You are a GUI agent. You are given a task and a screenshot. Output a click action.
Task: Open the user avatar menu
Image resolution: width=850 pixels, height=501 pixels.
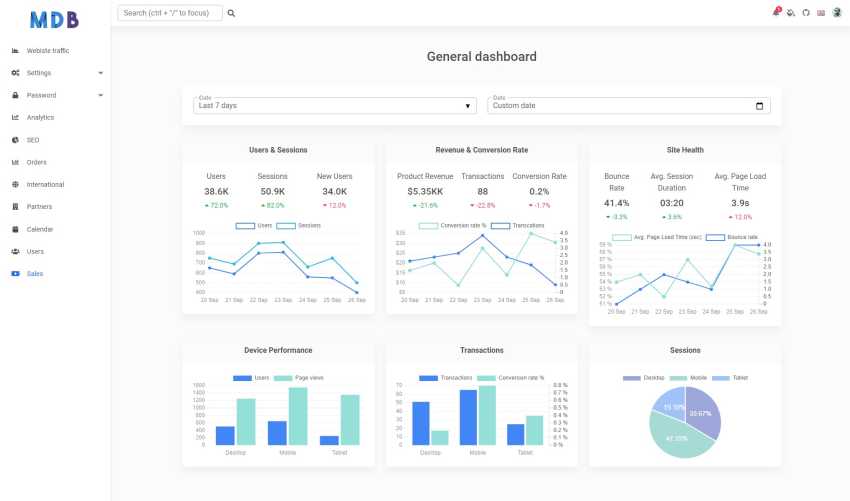point(837,12)
